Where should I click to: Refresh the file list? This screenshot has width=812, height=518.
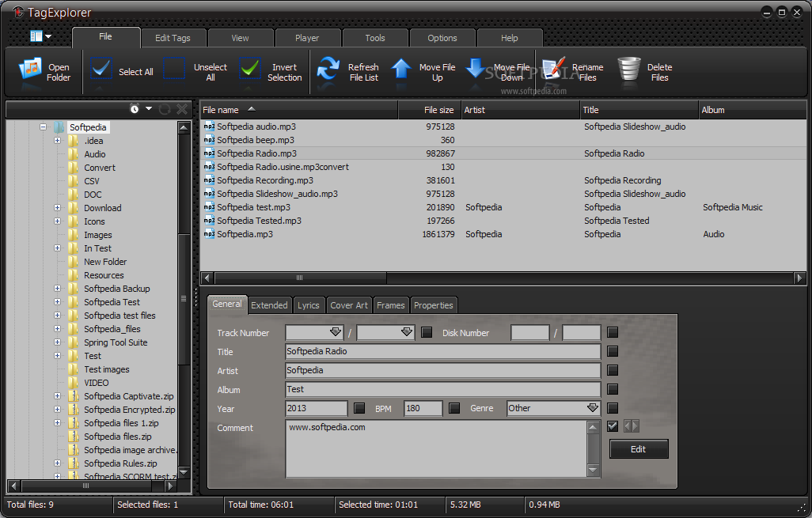[328, 70]
